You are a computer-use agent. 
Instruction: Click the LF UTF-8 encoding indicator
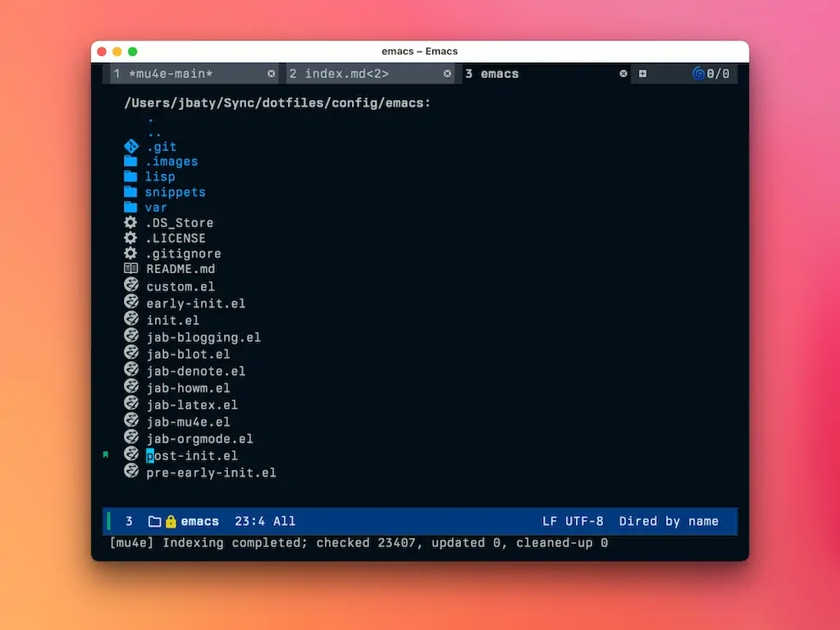point(573,521)
